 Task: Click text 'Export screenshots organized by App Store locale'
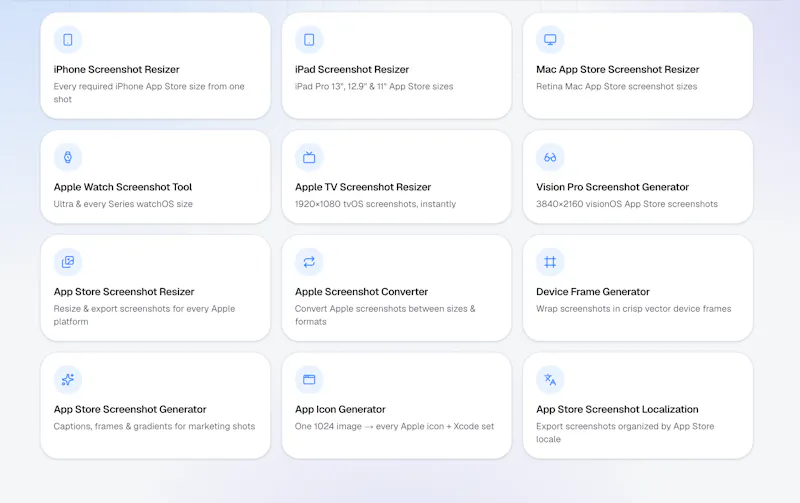click(x=625, y=433)
